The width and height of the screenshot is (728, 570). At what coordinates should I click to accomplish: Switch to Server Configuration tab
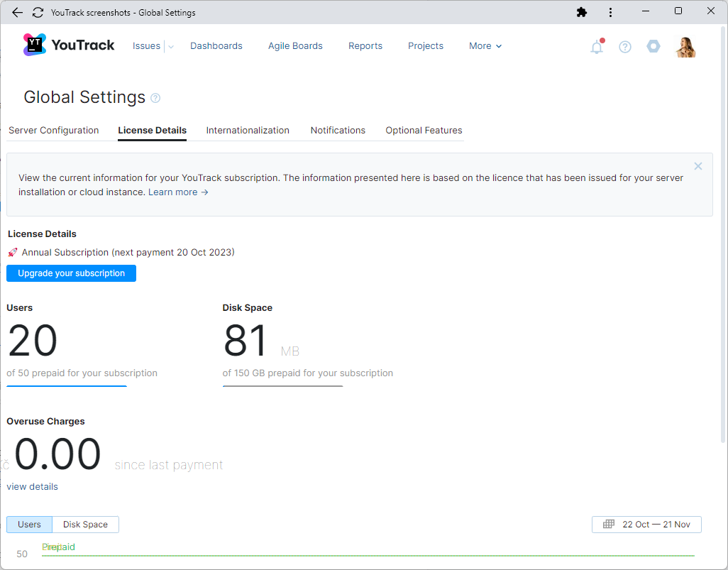click(54, 131)
